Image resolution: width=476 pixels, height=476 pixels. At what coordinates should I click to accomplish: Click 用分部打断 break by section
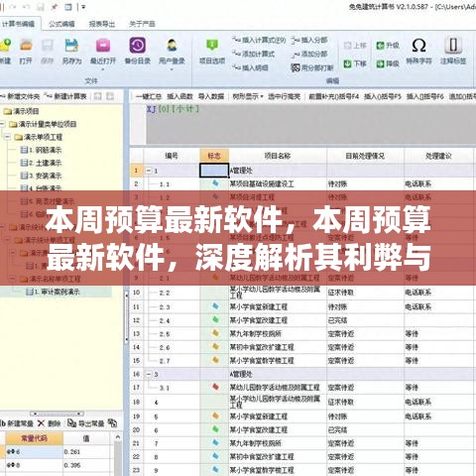(x=312, y=67)
